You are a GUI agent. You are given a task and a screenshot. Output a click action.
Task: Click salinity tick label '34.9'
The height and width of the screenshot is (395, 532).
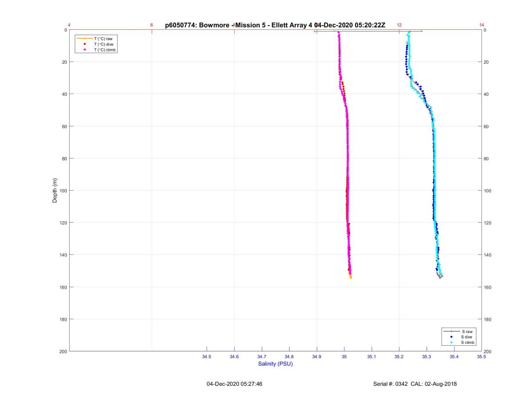click(x=317, y=357)
